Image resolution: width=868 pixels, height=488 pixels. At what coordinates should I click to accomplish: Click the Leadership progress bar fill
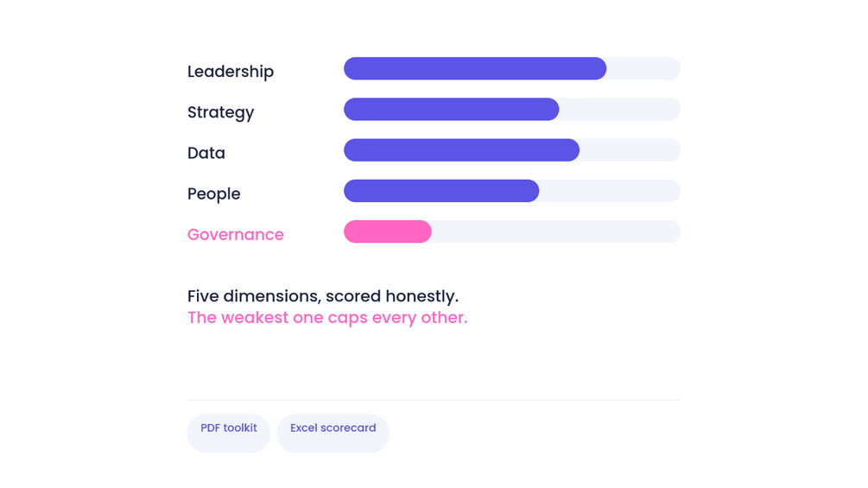(475, 68)
